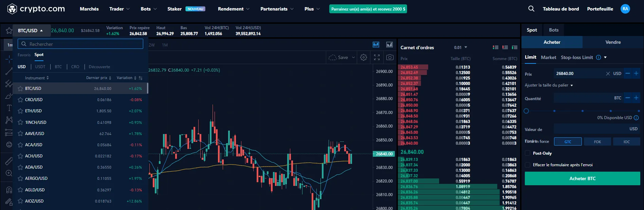Open the search magnifier in header

click(531, 9)
